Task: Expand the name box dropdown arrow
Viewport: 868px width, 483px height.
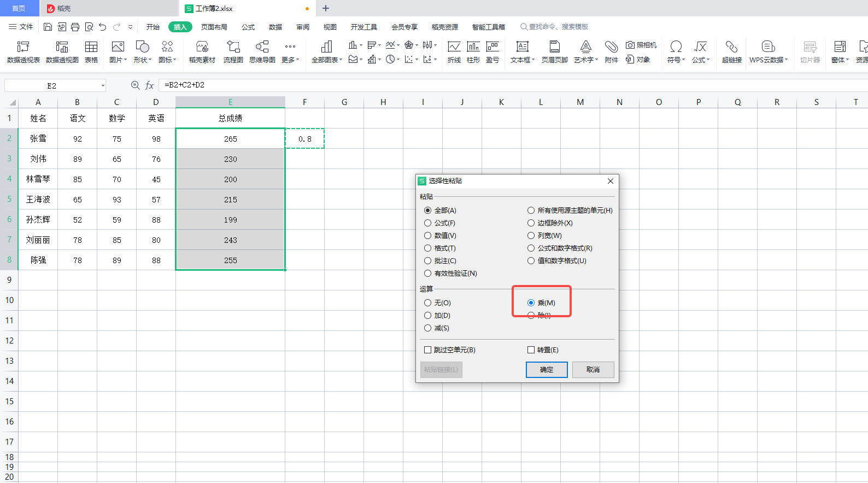Action: (103, 85)
